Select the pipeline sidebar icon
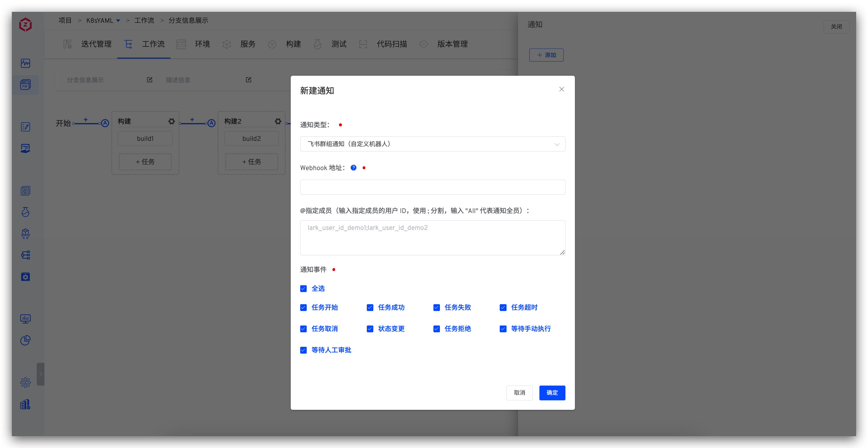Viewport: 868px width, 448px height. point(25,255)
